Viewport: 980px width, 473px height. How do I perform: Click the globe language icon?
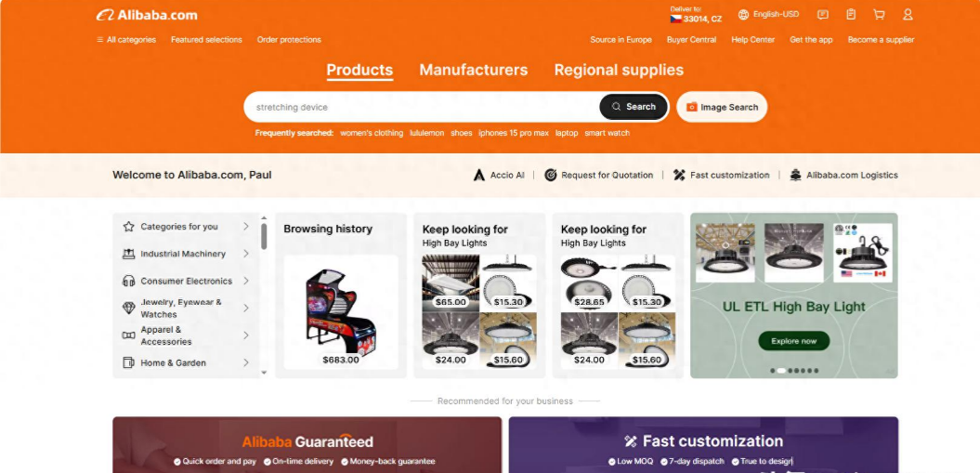point(743,14)
